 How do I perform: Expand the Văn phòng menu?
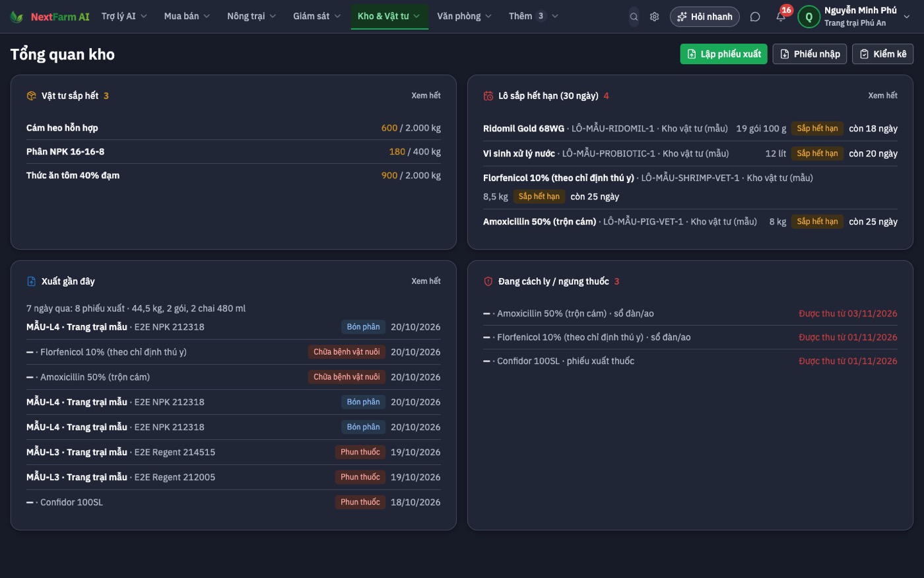464,16
